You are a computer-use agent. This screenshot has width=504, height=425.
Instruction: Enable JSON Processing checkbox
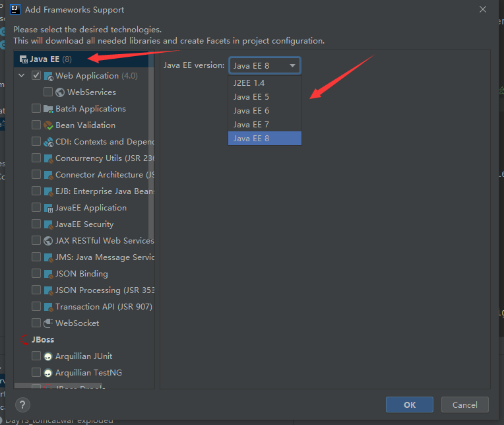[36, 290]
